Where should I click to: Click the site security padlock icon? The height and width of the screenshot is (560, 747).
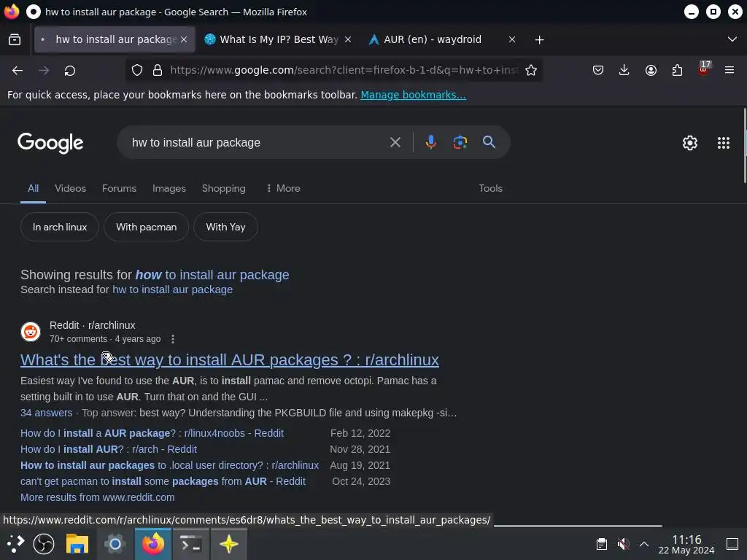point(158,71)
